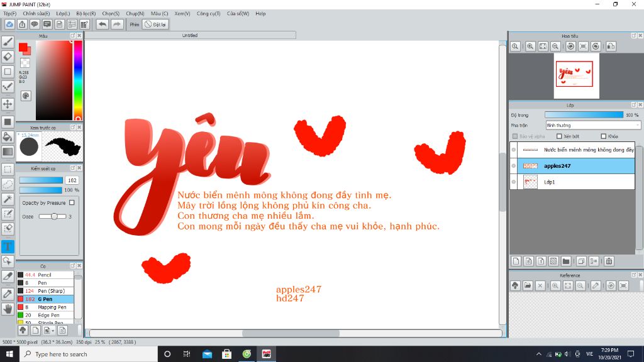Click the Đặt lại reset button
The height and width of the screenshot is (362, 644).
pyautogui.click(x=155, y=25)
